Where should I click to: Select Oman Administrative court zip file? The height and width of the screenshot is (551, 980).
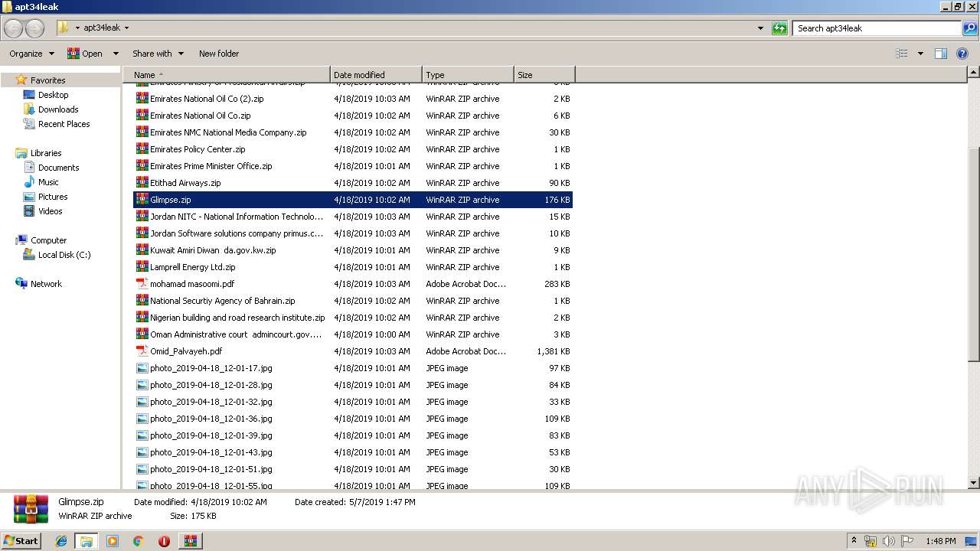click(x=236, y=334)
